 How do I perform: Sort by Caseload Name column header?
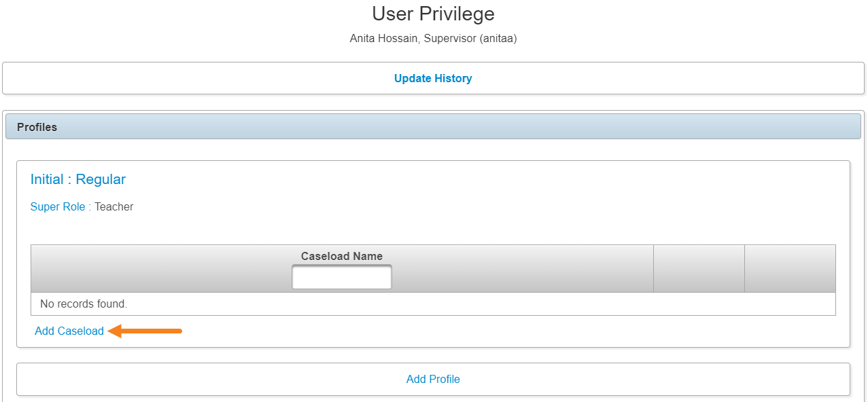[x=342, y=256]
